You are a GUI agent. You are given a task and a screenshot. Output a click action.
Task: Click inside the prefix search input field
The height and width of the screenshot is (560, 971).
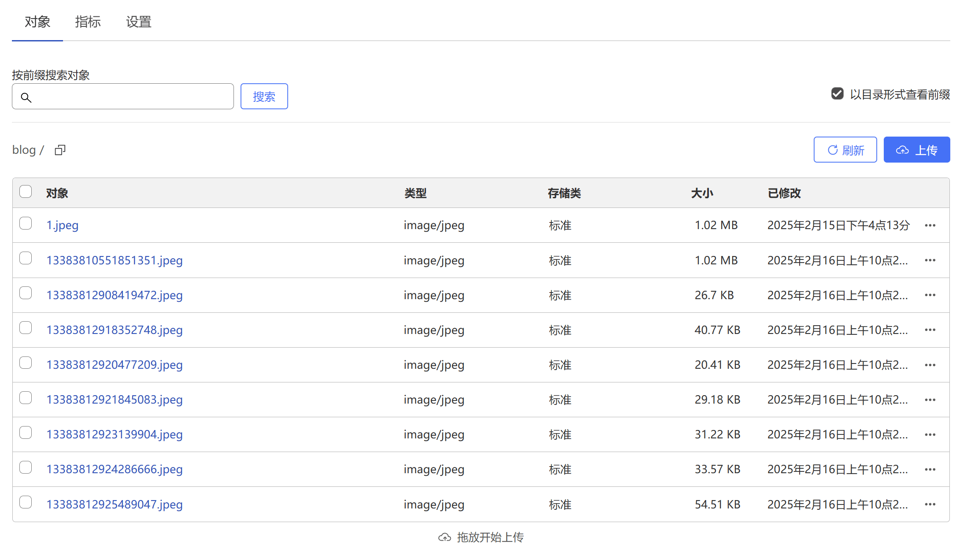pyautogui.click(x=132, y=96)
